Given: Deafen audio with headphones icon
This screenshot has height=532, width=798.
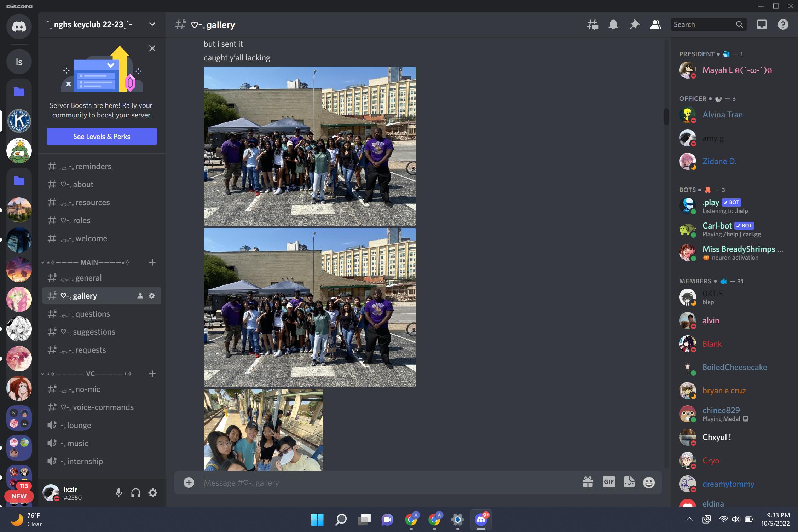Looking at the screenshot, I should click(136, 493).
